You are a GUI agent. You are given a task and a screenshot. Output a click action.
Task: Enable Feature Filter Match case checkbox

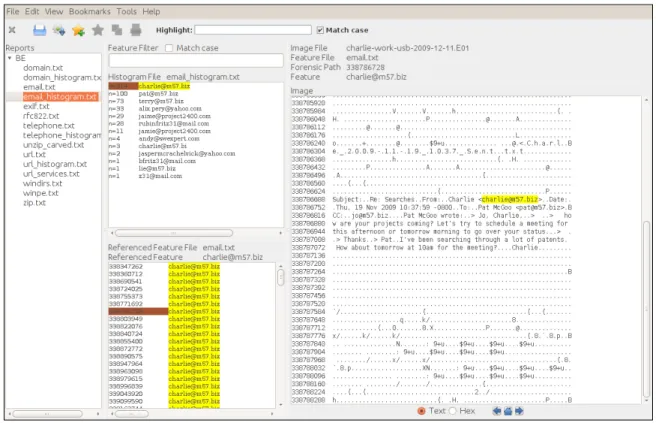[169, 48]
